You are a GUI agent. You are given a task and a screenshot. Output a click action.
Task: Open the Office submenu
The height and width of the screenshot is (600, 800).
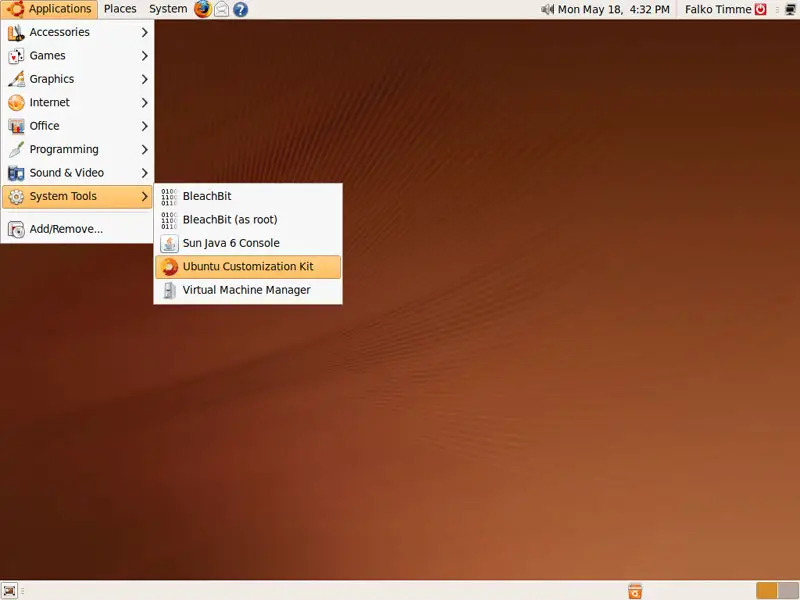click(78, 126)
